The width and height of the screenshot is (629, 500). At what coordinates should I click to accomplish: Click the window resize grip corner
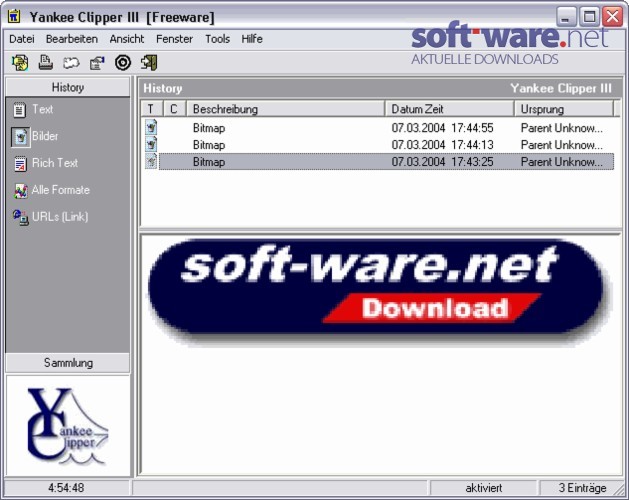(621, 492)
